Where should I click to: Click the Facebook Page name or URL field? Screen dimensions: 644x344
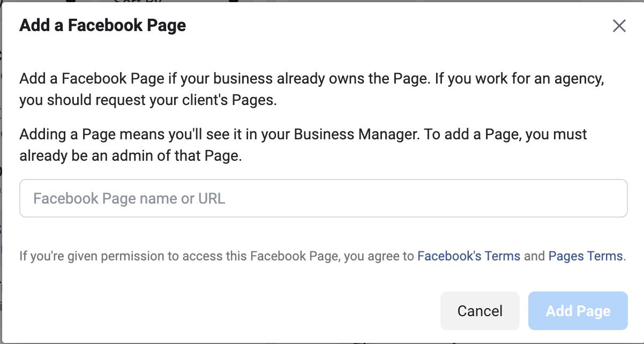[x=323, y=198]
